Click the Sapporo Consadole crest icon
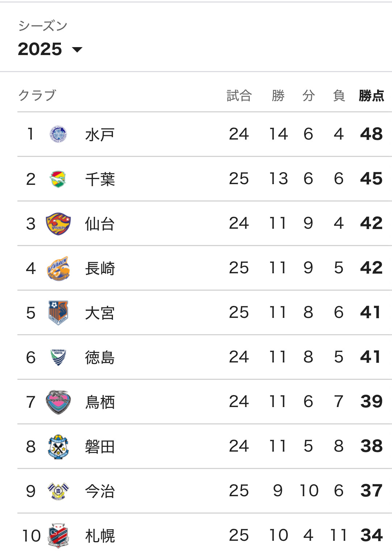The image size is (392, 556). (x=58, y=535)
